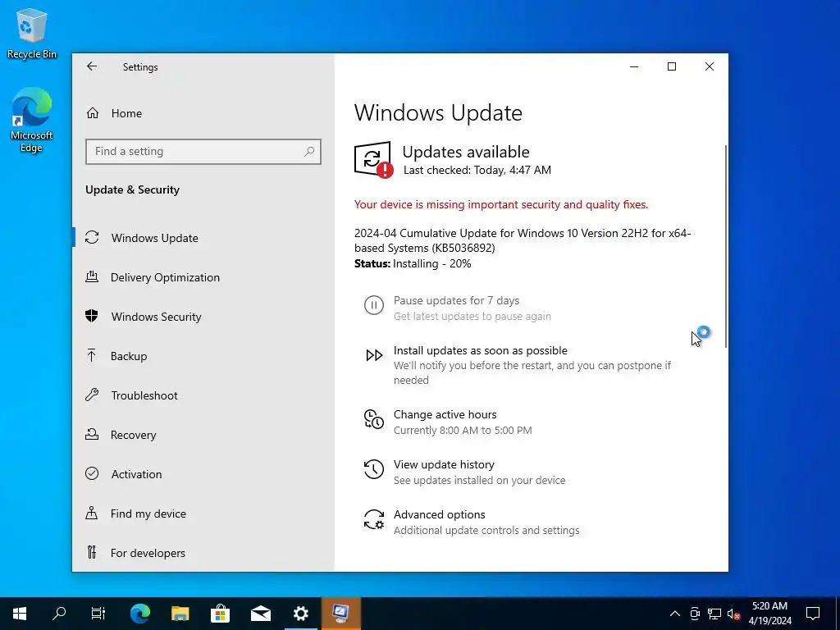
Task: Click the magnifier icon in search box
Action: click(309, 152)
